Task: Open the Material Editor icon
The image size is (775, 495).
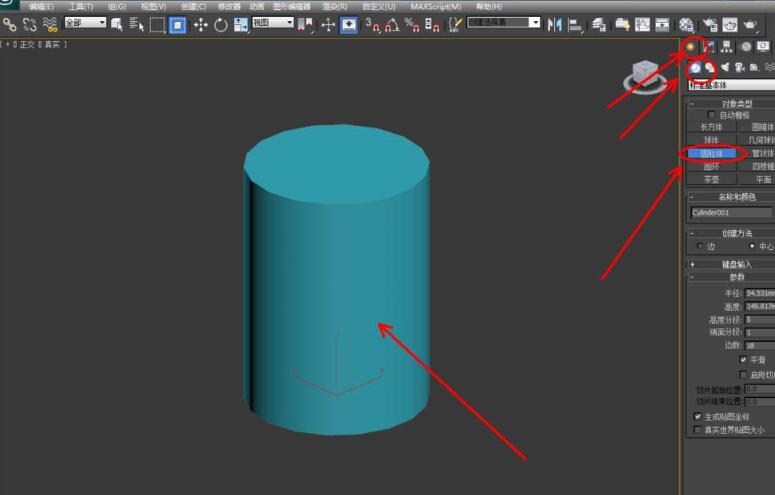Action: (686, 25)
